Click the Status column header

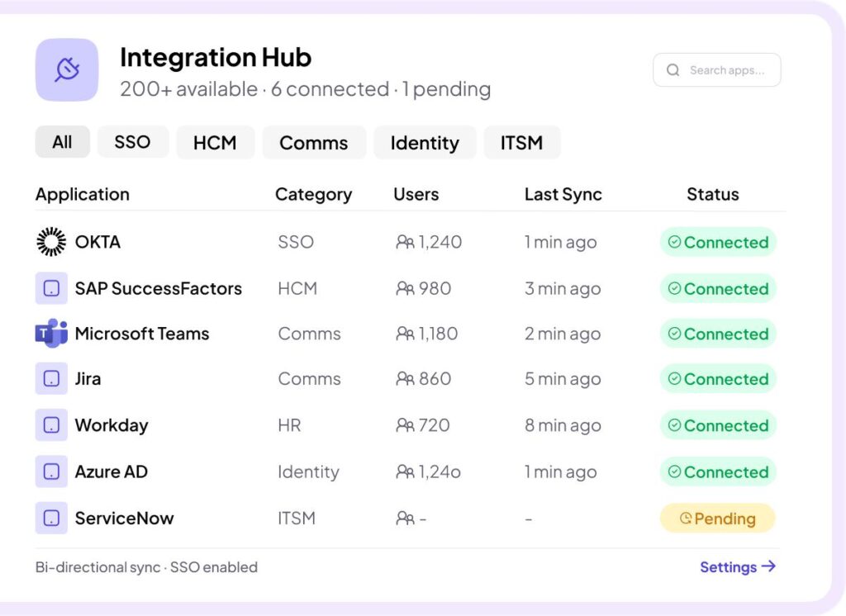coord(713,194)
